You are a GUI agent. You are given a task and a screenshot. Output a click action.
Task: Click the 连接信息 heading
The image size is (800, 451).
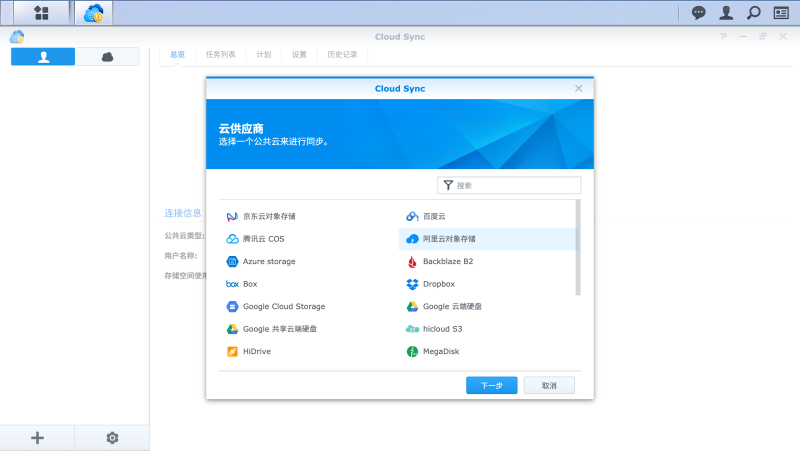coord(183,213)
